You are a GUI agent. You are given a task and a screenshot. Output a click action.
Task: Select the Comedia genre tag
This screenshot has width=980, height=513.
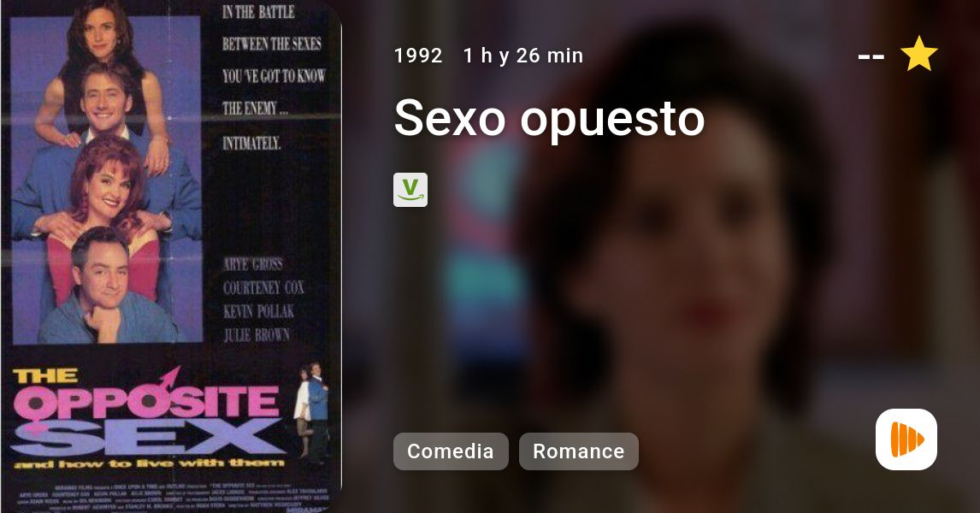451,451
